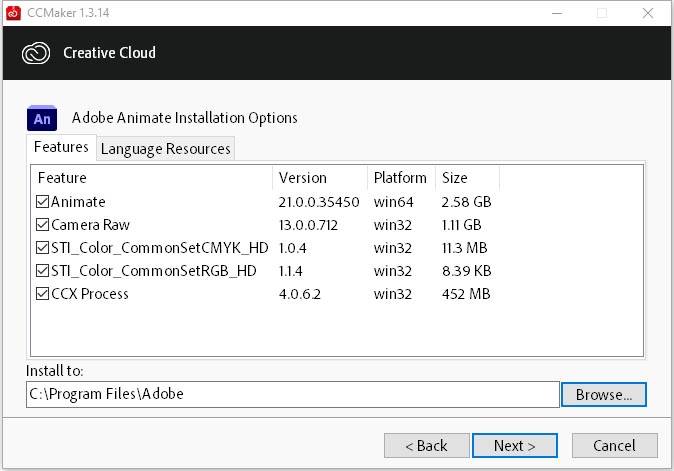Viewport: 674px width, 471px height.
Task: Open the Browse... folder dialog
Action: (x=604, y=395)
